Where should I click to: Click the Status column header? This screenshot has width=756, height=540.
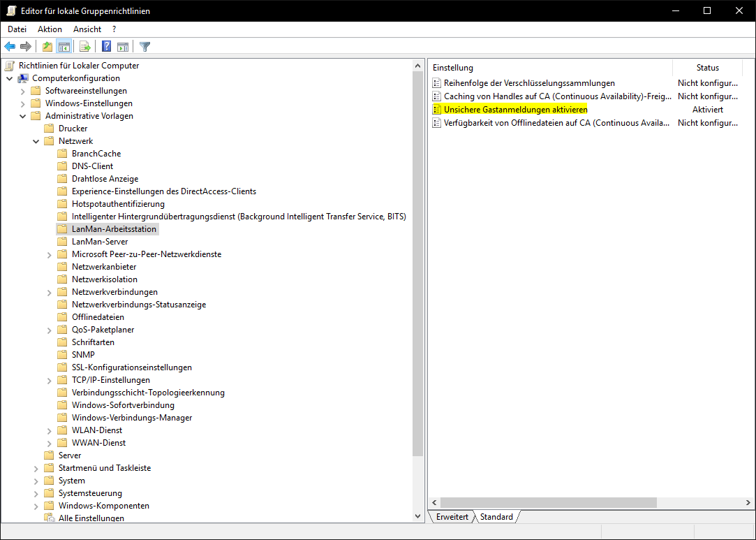(x=707, y=68)
